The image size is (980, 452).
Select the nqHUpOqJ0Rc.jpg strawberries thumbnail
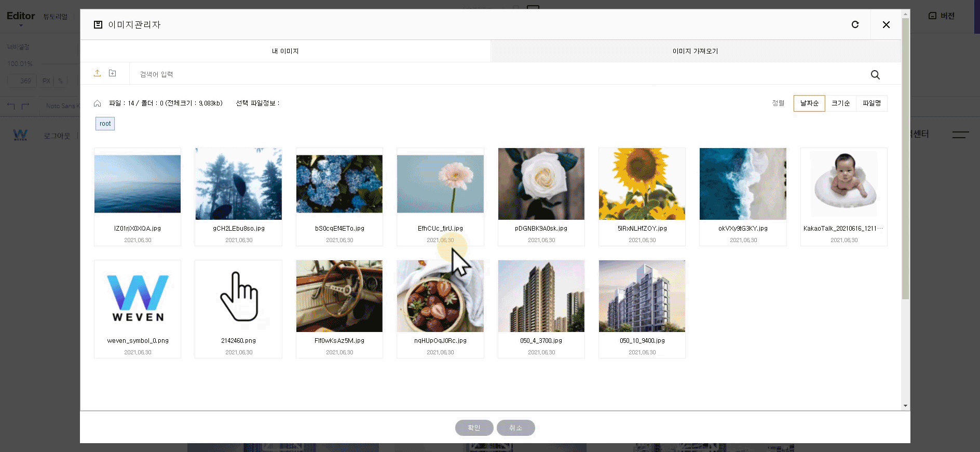[x=440, y=296]
